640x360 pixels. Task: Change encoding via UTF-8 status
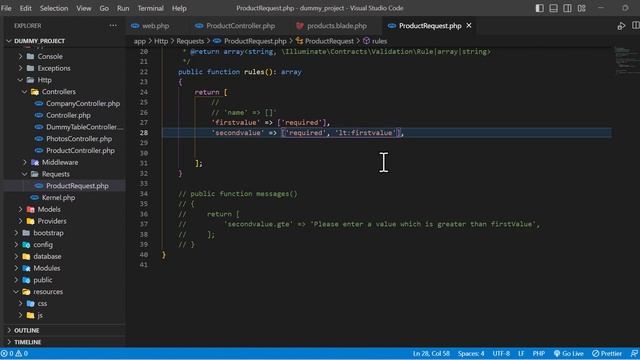(501, 353)
